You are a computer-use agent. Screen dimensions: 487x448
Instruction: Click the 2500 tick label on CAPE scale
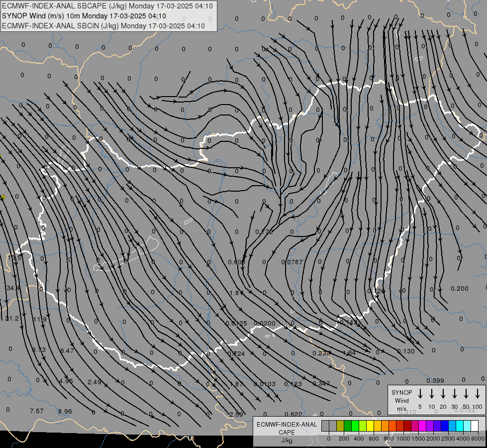(448, 439)
